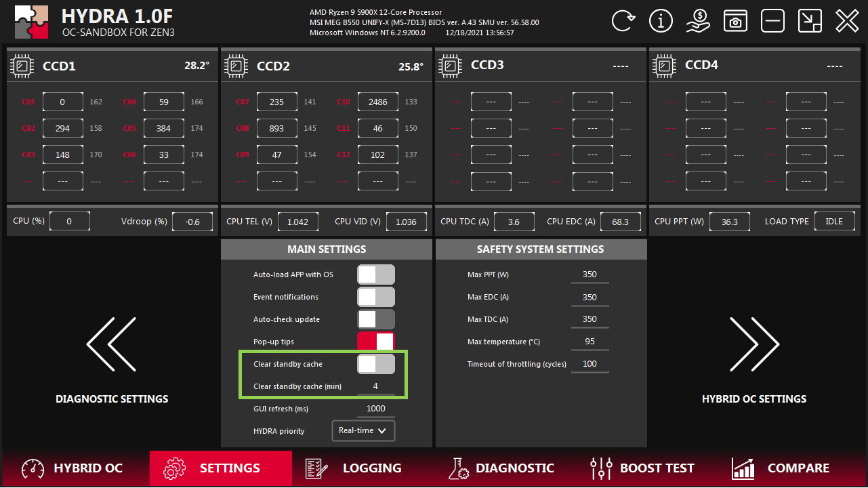The height and width of the screenshot is (488, 868).
Task: Click the C07 core value box
Action: [x=276, y=102]
